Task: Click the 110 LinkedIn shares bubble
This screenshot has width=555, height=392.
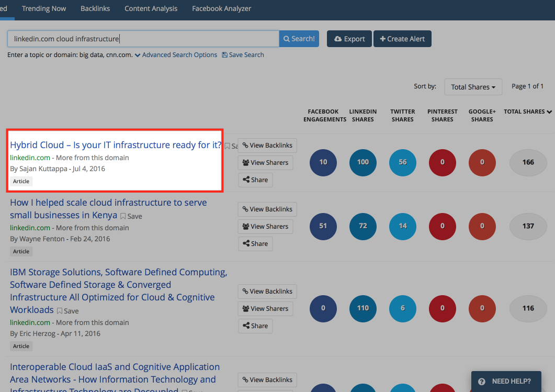Action: point(363,308)
